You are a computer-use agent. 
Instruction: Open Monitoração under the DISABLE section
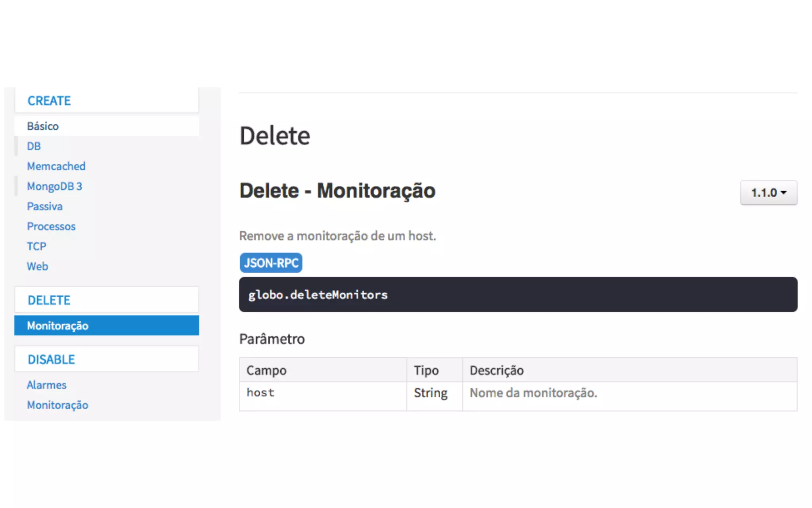pos(58,405)
